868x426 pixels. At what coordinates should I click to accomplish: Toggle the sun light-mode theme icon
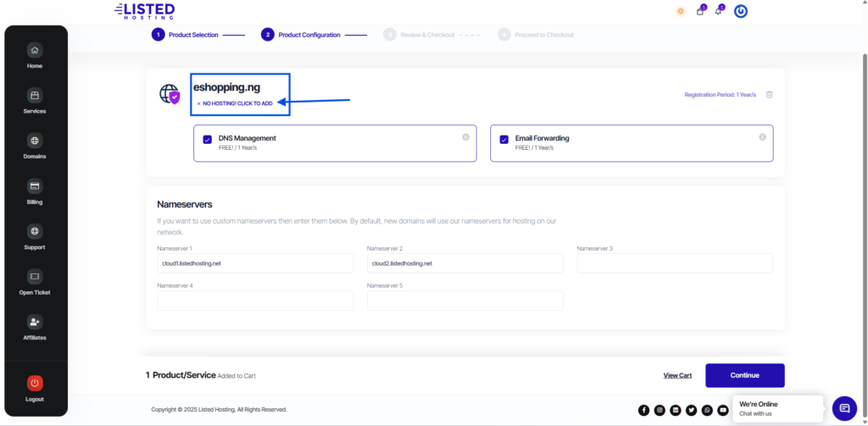[680, 11]
